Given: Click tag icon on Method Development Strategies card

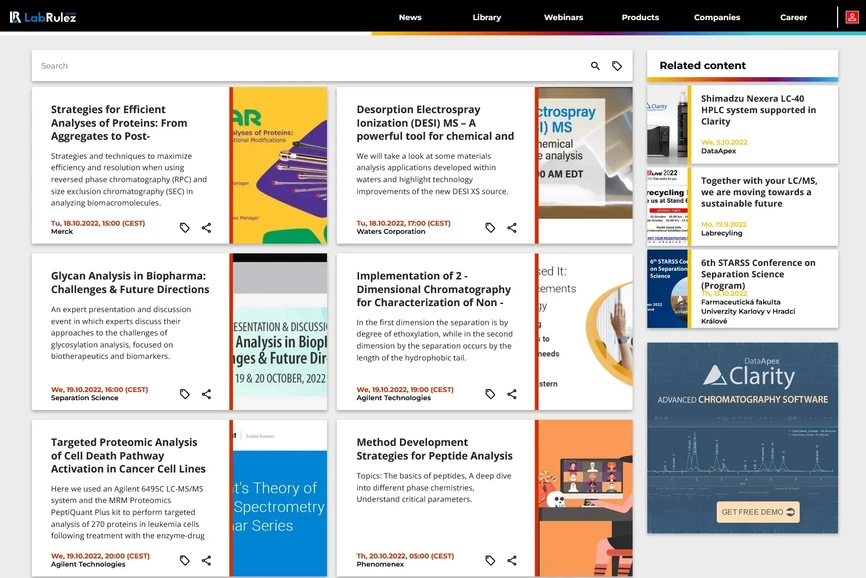Looking at the screenshot, I should [490, 560].
